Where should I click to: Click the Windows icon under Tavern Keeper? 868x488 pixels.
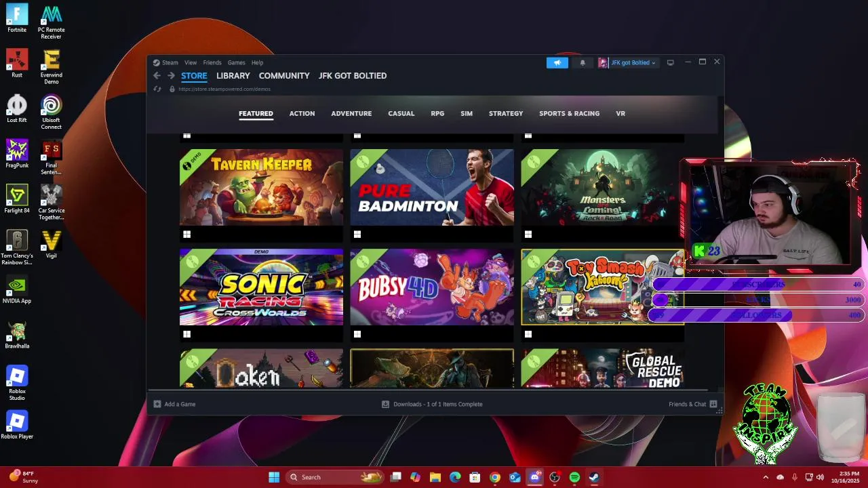click(186, 235)
